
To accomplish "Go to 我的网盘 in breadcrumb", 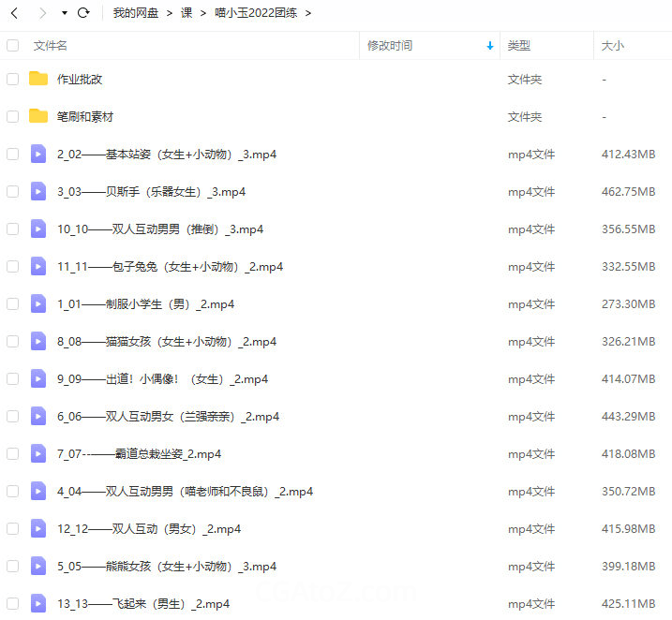I will click(x=135, y=13).
